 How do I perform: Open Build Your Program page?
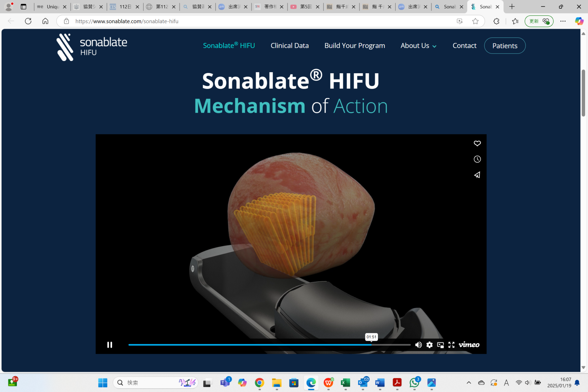[355, 46]
